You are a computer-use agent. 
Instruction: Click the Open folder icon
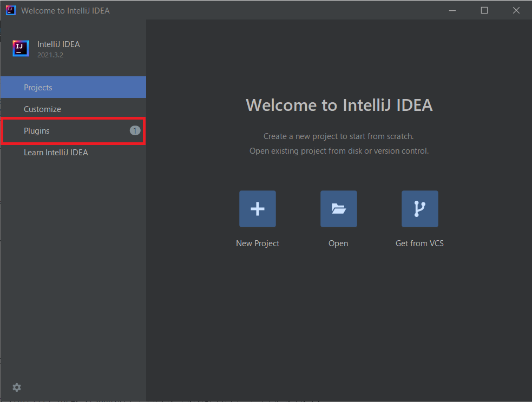pyautogui.click(x=339, y=209)
